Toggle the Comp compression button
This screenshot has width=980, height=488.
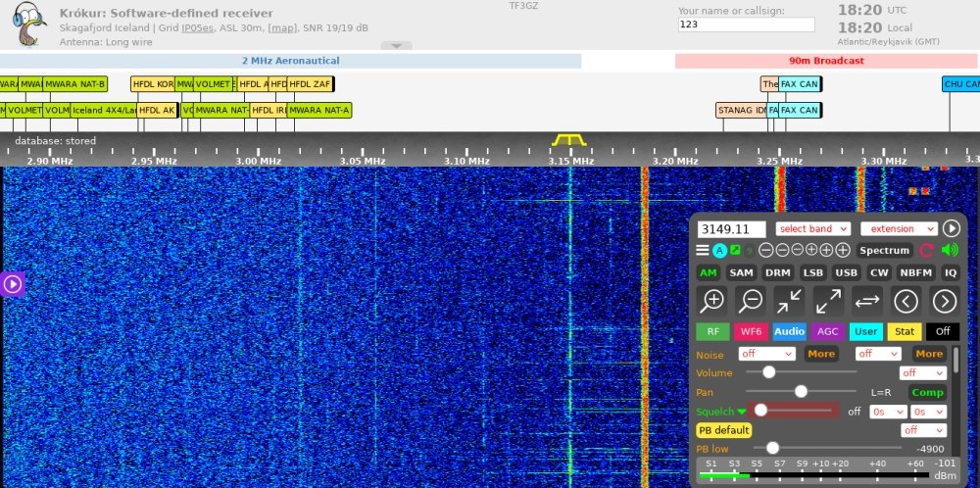(927, 392)
